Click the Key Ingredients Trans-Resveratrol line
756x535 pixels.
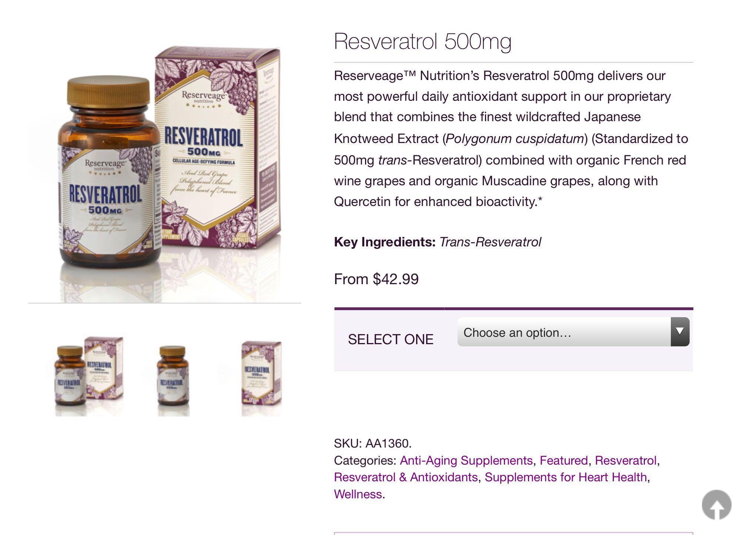(437, 242)
